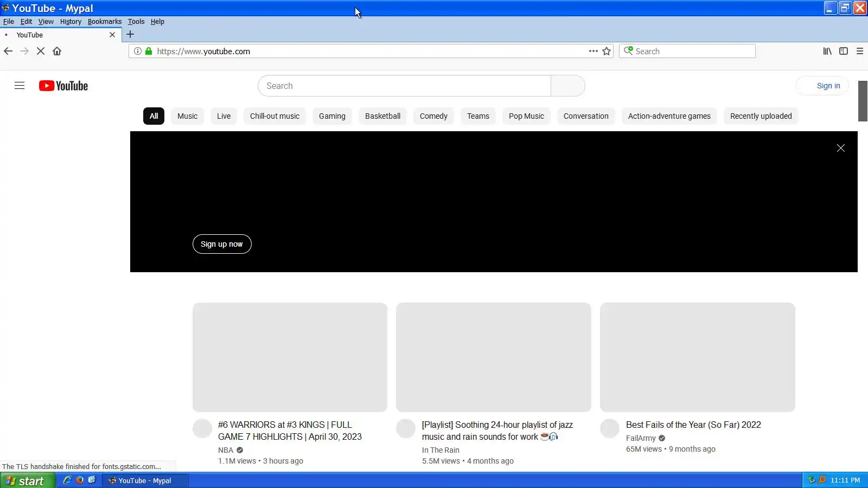Visit the FailArmy channel name link
The image size is (868, 488).
point(641,438)
